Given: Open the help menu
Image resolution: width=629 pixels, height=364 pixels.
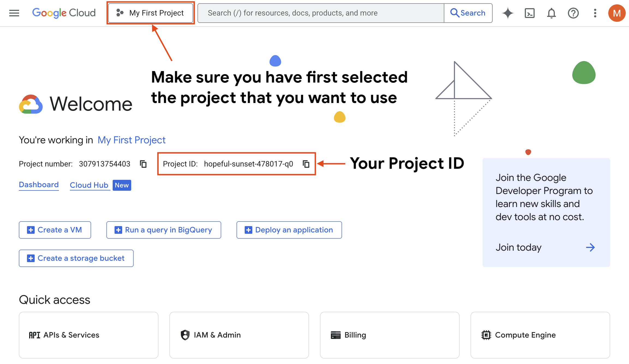Looking at the screenshot, I should [x=573, y=13].
